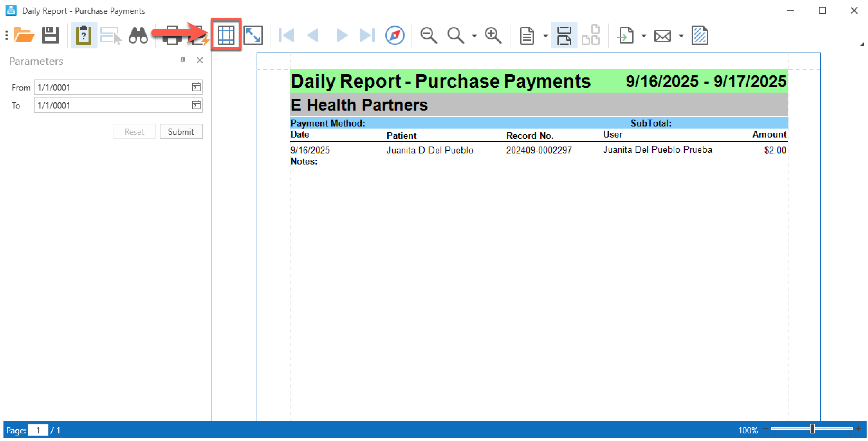Click the highlighted page margins icon
The height and width of the screenshot is (441, 868).
click(226, 35)
